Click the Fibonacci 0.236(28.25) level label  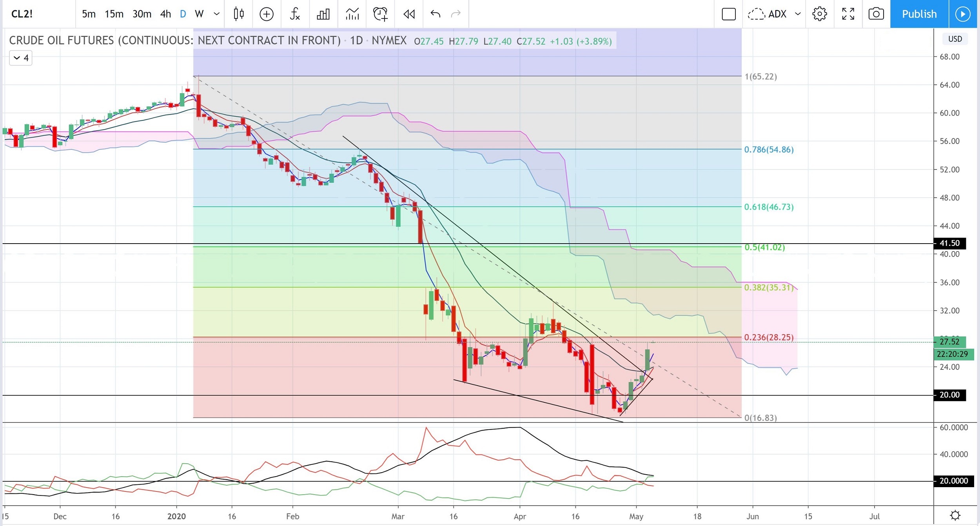[x=769, y=337]
